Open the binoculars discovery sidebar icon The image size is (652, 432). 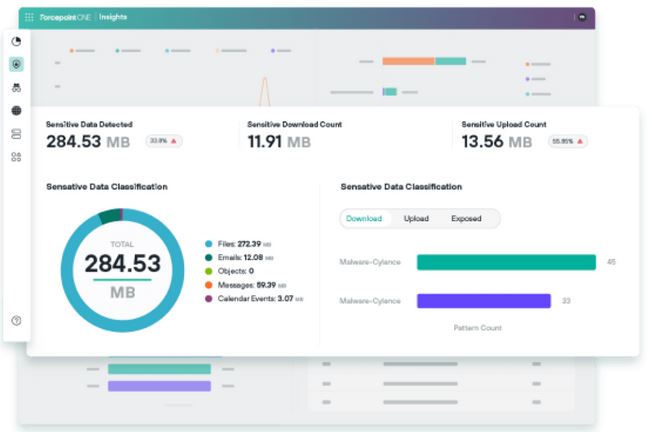16,88
